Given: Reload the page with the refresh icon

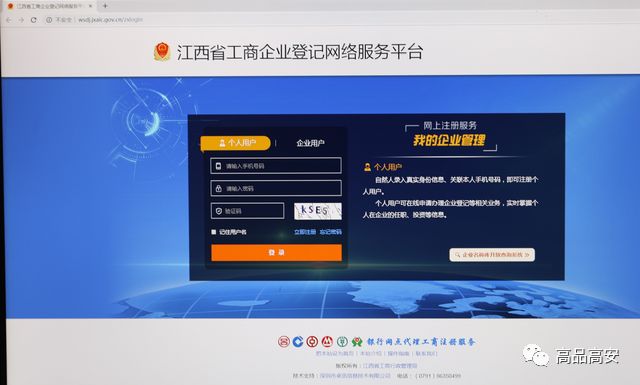Looking at the screenshot, I should 34,20.
